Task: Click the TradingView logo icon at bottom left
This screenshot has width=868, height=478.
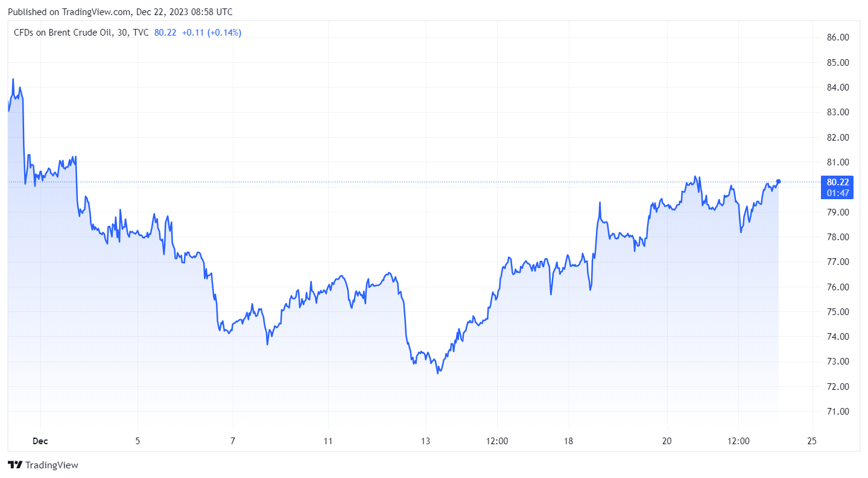Action: pyautogui.click(x=14, y=465)
